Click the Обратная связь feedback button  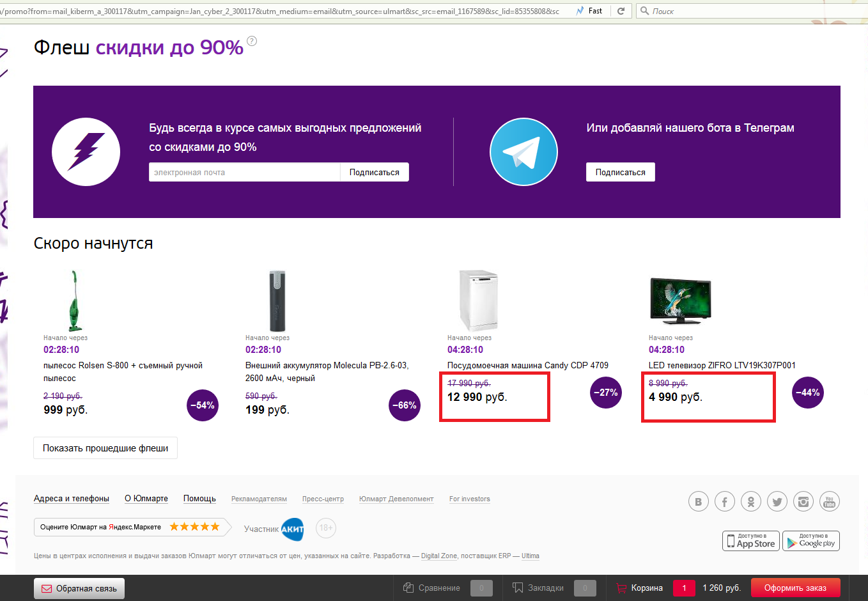coord(79,588)
